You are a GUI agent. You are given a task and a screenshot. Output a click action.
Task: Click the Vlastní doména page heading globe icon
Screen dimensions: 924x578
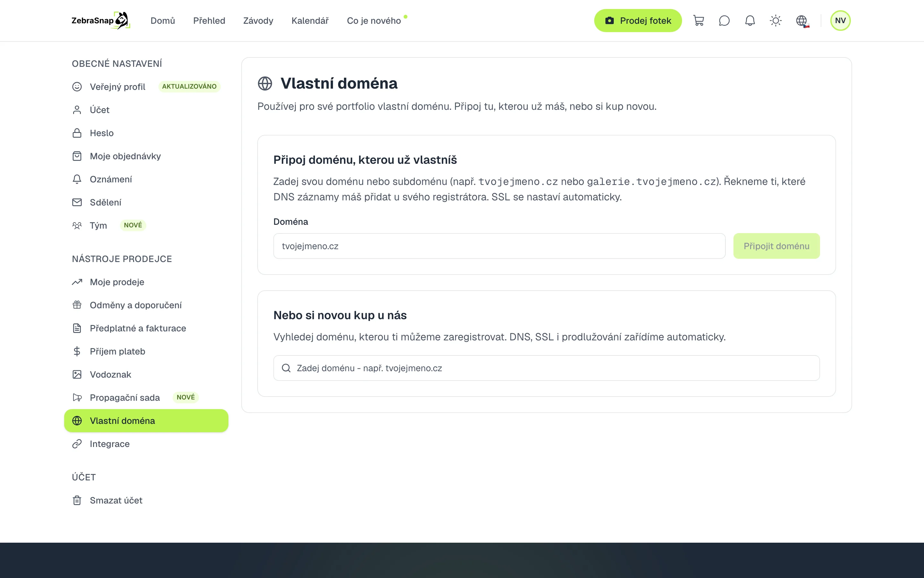point(265,83)
